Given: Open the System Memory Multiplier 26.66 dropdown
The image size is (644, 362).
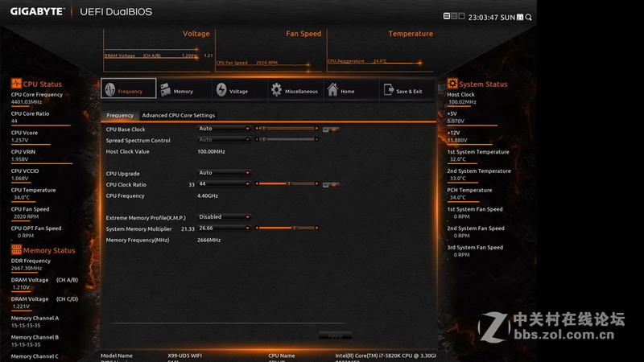Looking at the screenshot, I should [224, 228].
